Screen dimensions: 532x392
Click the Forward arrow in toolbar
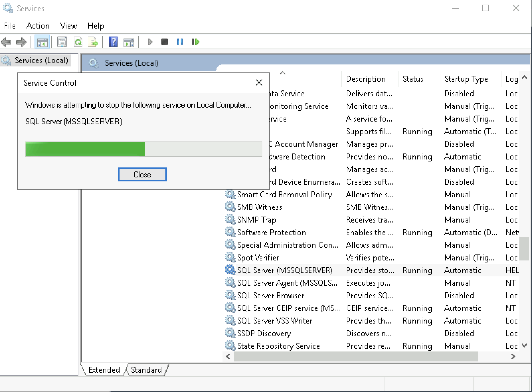[21, 42]
